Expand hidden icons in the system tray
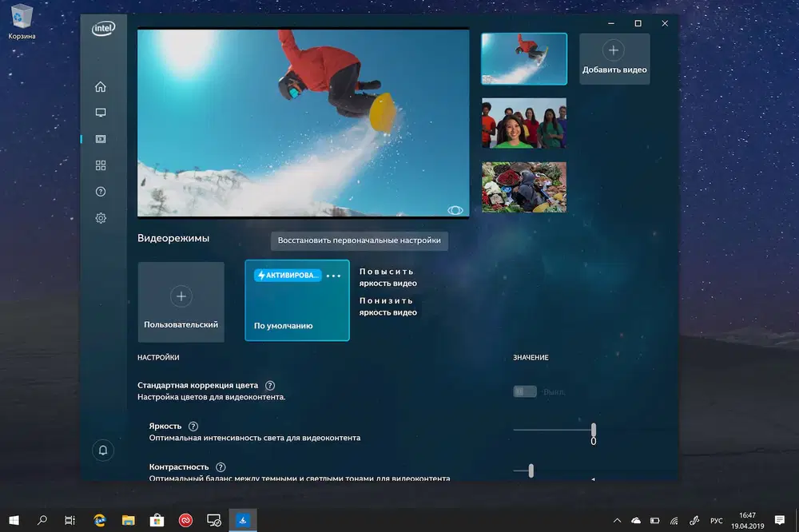The height and width of the screenshot is (532, 799). [x=618, y=520]
